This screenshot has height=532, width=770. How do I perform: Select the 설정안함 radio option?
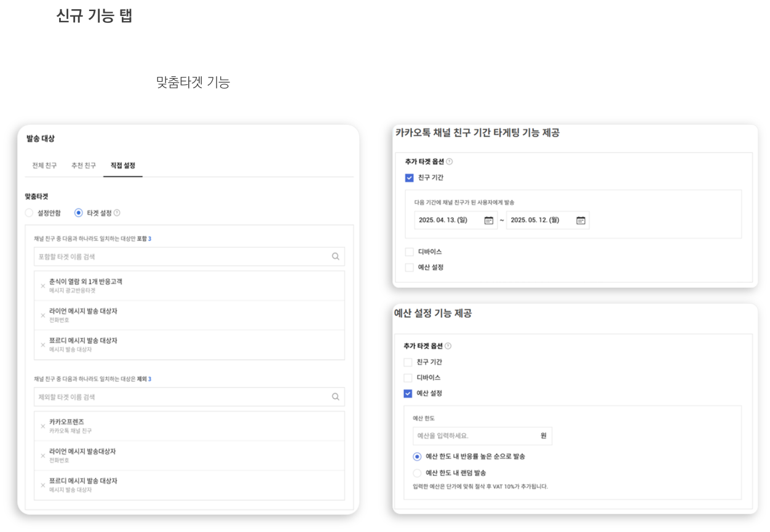pos(30,213)
